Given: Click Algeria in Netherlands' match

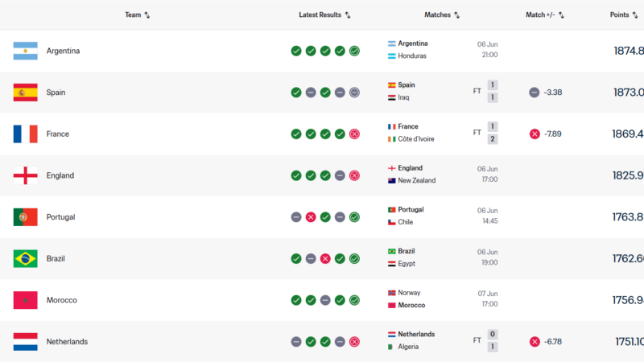Looking at the screenshot, I should (x=408, y=347).
